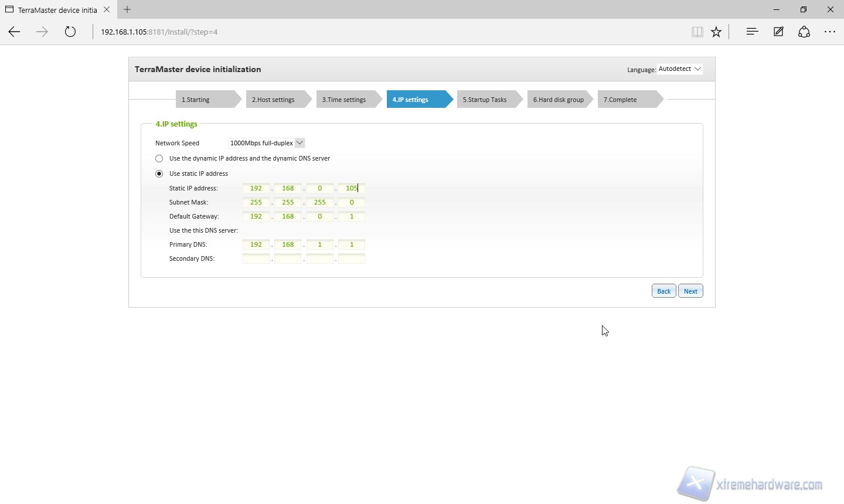Image resolution: width=844 pixels, height=504 pixels.
Task: Expand the Language Autodetect dropdown
Action: (680, 69)
